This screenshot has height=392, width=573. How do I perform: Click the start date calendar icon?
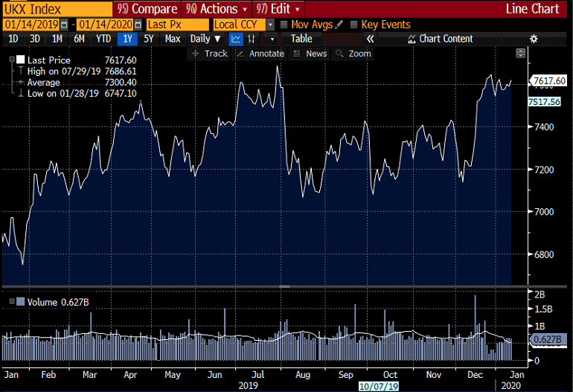click(64, 25)
